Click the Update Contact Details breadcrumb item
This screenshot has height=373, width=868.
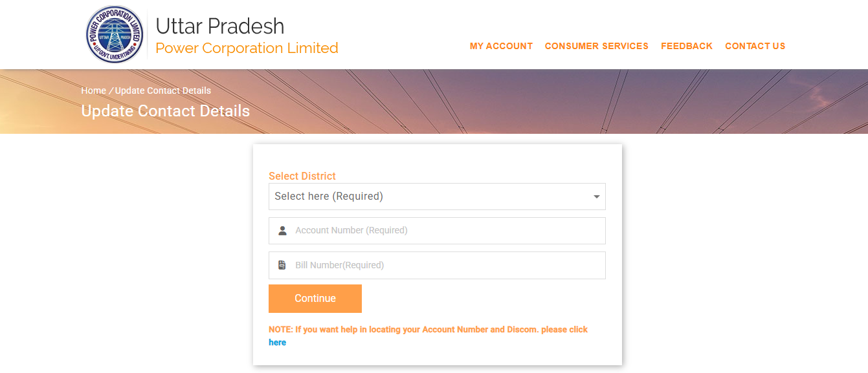163,91
